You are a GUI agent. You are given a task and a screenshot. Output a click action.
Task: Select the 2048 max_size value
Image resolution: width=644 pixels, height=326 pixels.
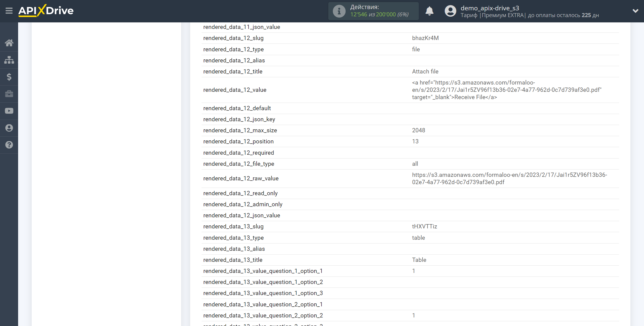click(419, 130)
